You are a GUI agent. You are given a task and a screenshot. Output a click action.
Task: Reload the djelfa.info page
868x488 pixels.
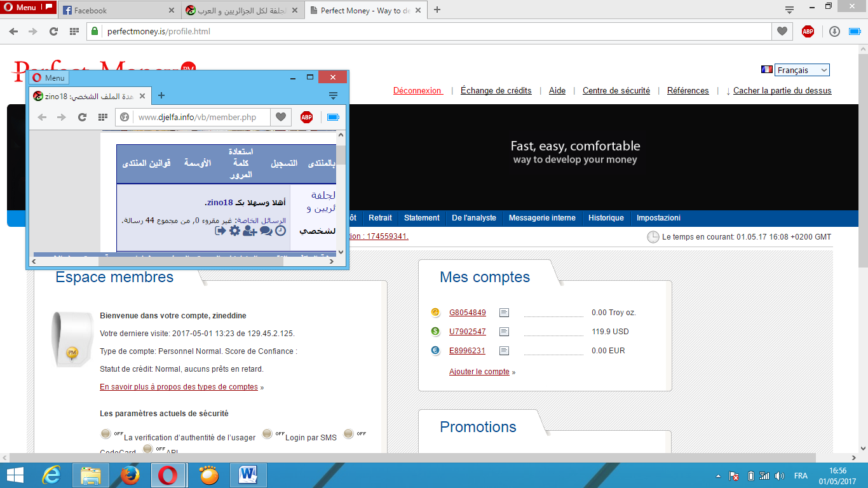(x=82, y=117)
